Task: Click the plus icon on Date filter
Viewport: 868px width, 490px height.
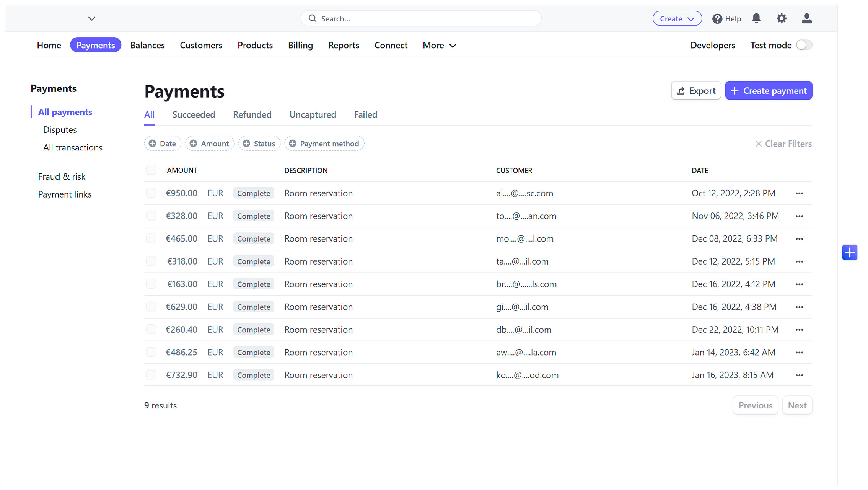Action: click(x=152, y=144)
